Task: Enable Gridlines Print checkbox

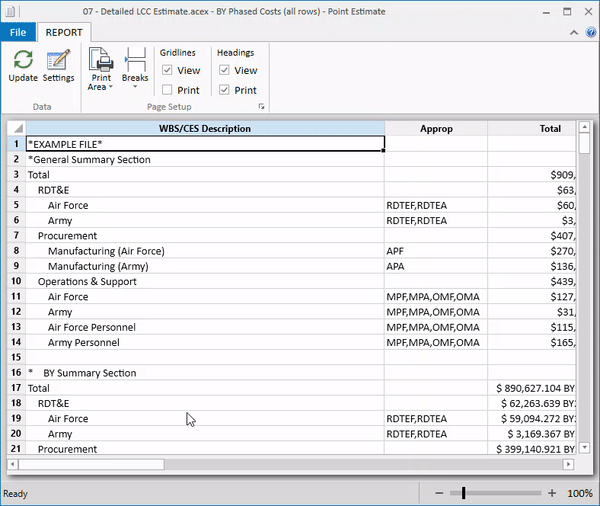Action: pos(167,90)
